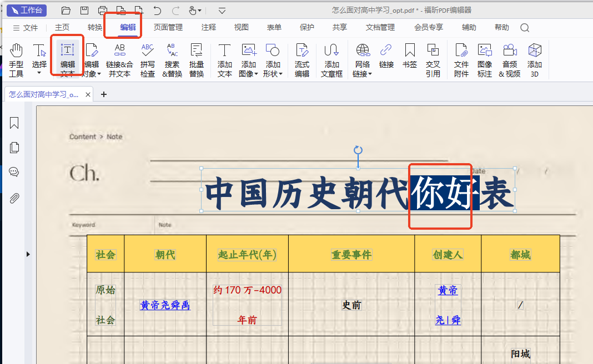Expand the left navigation panel arrow
The image size is (593, 364).
(28, 254)
